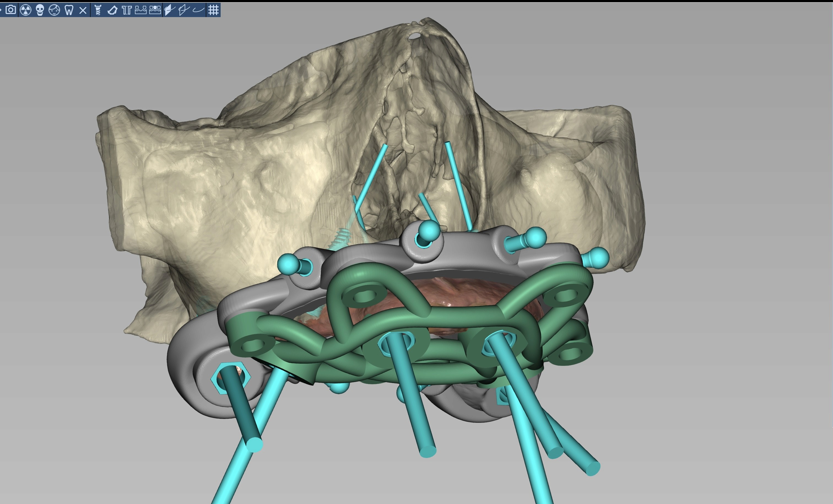This screenshot has height=504, width=833.
Task: Click the implant screw icon
Action: click(98, 10)
